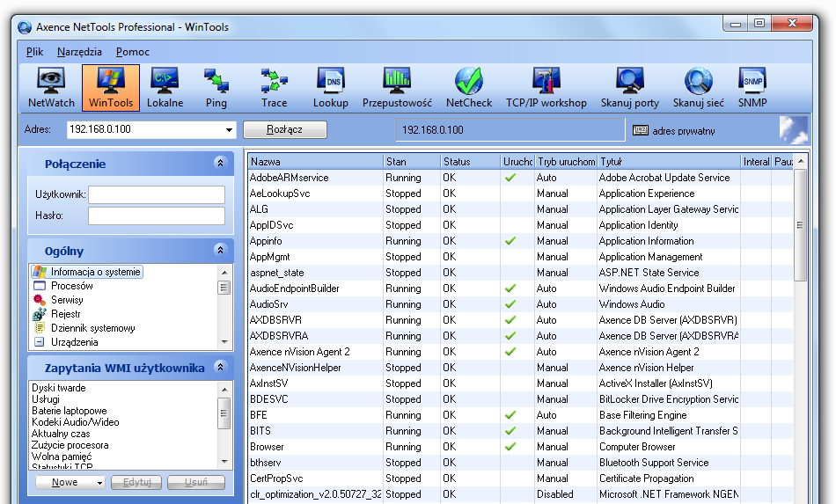Launch the Ping tool
Viewport: 836px width, 504px height.
pos(216,88)
